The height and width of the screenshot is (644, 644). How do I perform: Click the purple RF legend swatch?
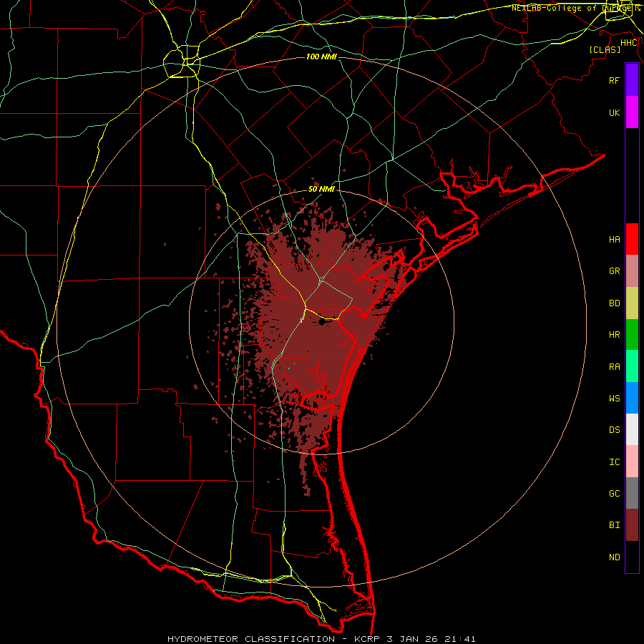[632, 80]
